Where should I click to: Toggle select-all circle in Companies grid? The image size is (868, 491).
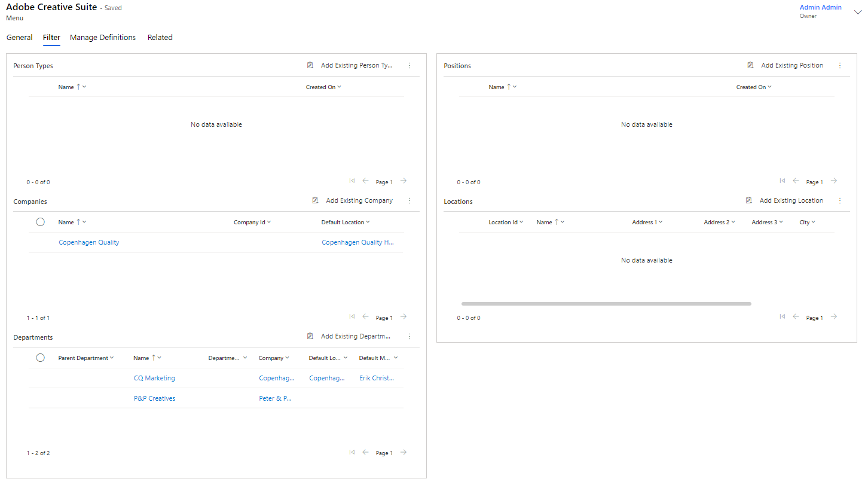tap(41, 222)
